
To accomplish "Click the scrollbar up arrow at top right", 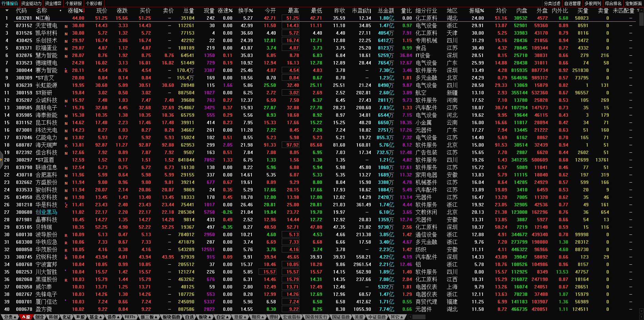I will click(x=641, y=11).
